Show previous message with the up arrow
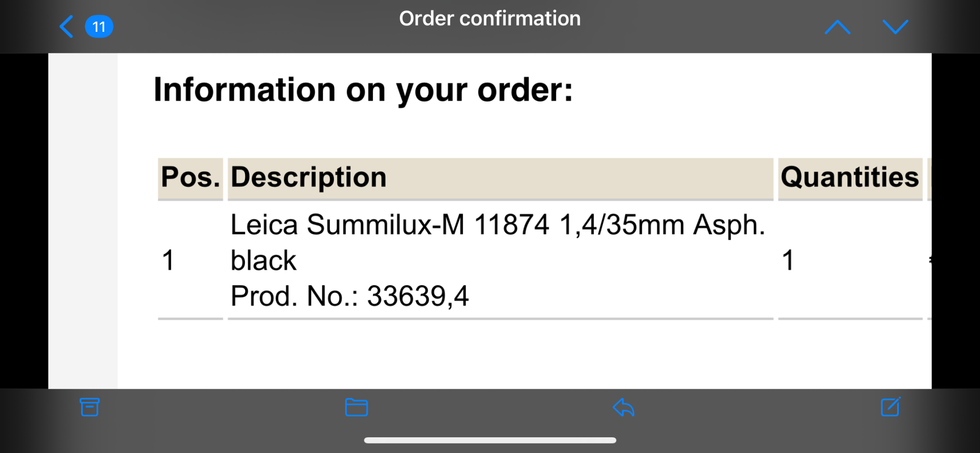Screen dimensions: 980x453 tap(837, 27)
